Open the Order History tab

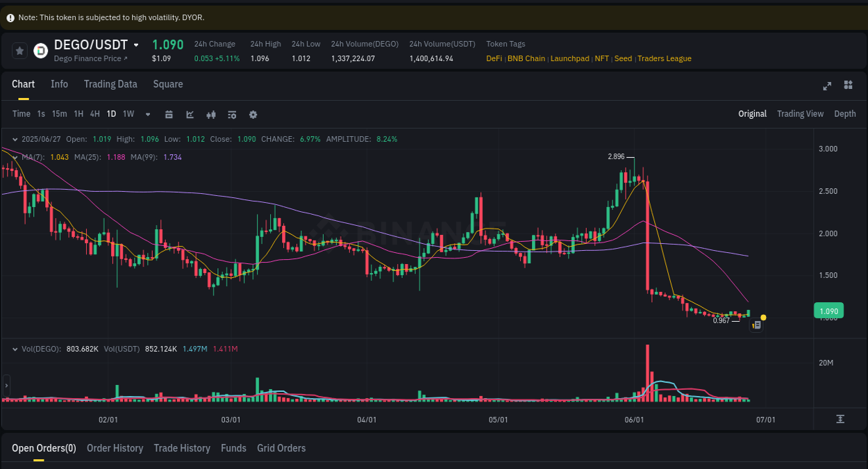[x=115, y=448]
